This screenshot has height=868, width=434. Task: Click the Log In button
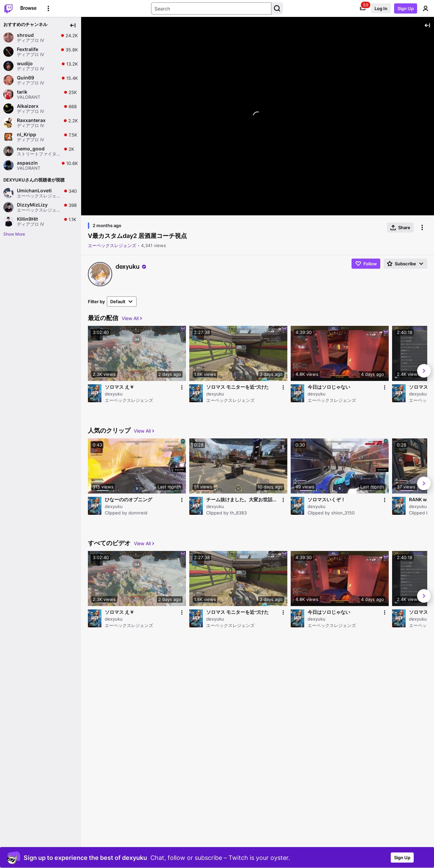coord(381,8)
